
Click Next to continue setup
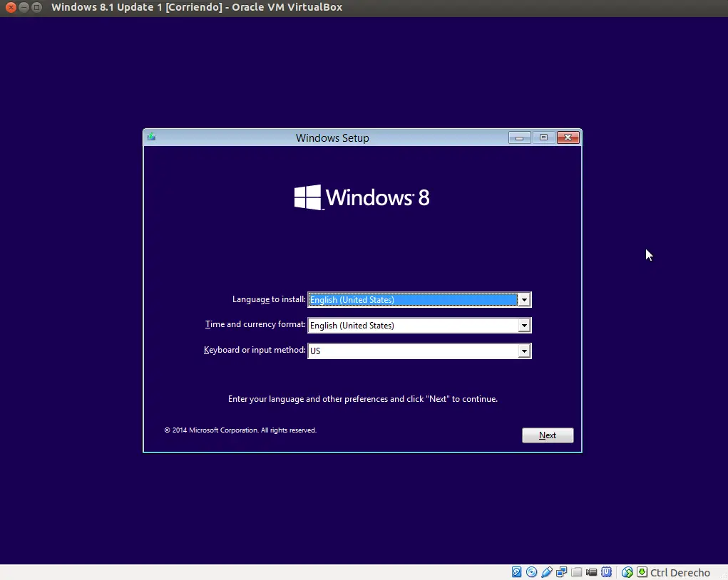click(x=548, y=435)
